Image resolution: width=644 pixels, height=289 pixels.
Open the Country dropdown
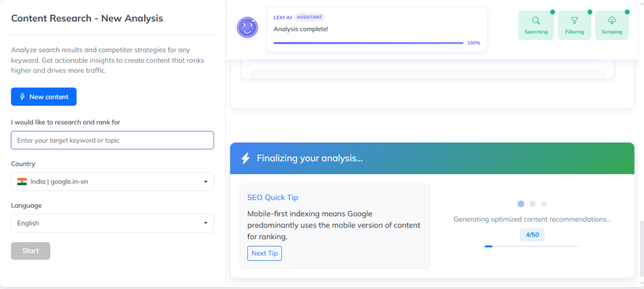pos(112,182)
